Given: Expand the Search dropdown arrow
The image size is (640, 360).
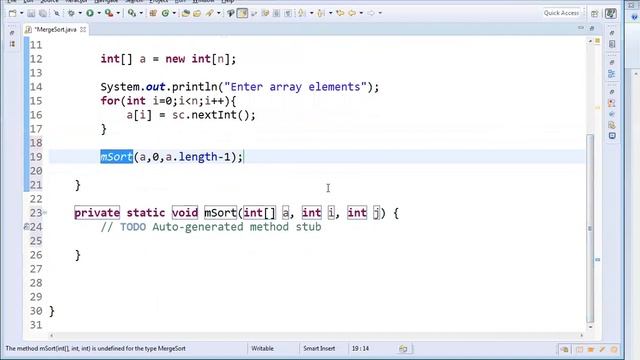Looking at the screenshot, I should [219, 13].
